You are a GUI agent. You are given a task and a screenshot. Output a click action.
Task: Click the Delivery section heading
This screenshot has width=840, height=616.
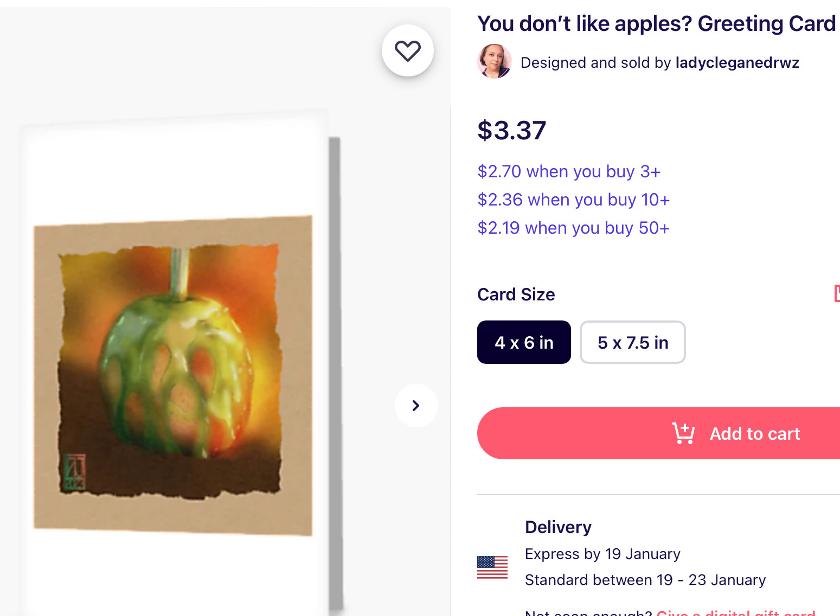click(x=558, y=527)
